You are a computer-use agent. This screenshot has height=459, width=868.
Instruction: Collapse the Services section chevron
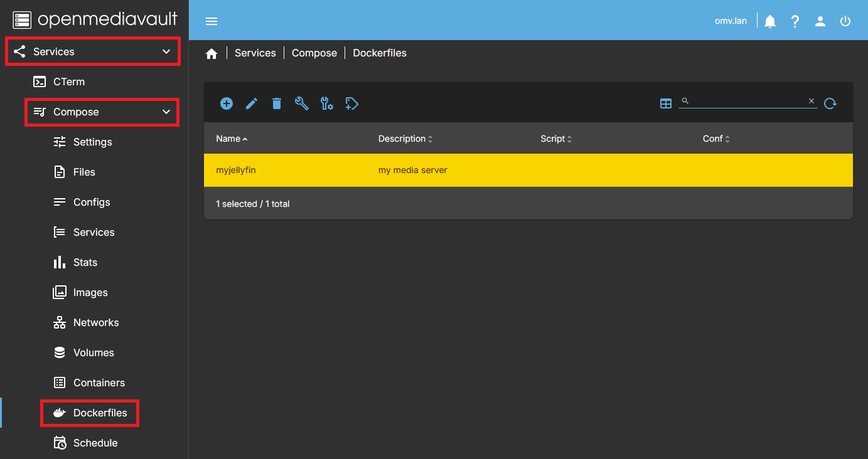coord(166,51)
